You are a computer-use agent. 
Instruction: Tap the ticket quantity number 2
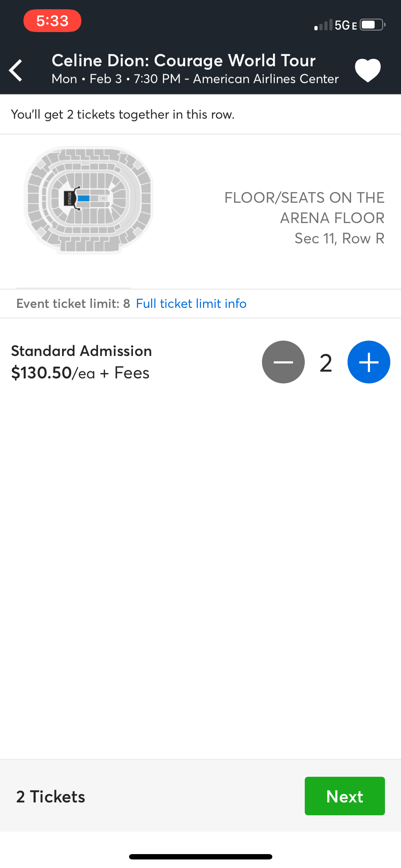[326, 363]
